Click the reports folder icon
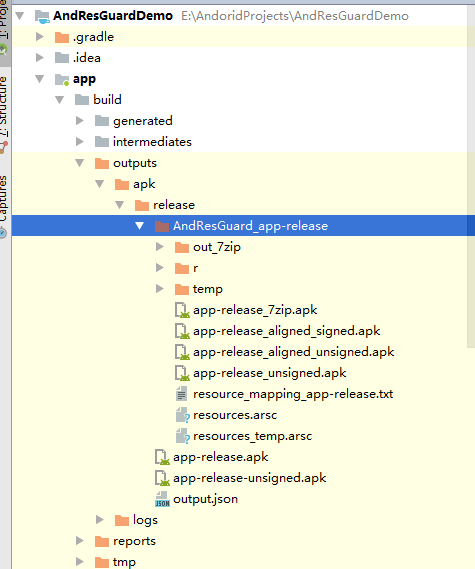The width and height of the screenshot is (475, 569). point(102,541)
